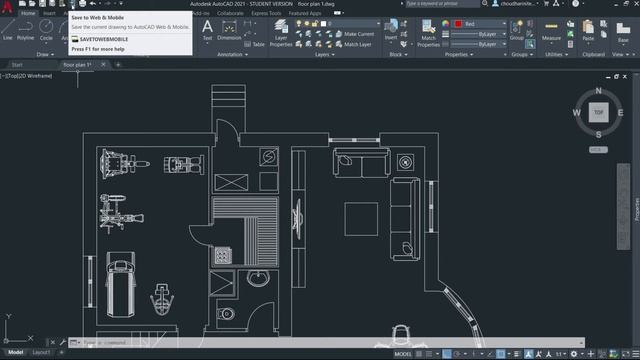Select the Measure tool
The width and height of the screenshot is (640, 360).
coord(551,30)
